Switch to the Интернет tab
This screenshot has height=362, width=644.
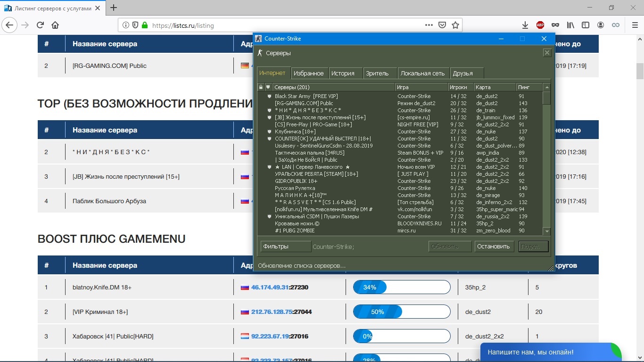click(272, 73)
